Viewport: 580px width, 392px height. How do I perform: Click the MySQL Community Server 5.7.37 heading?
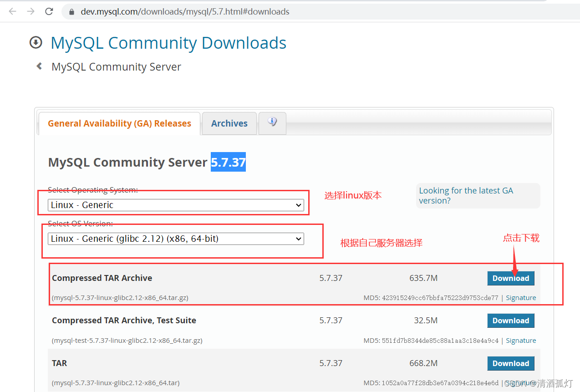pyautogui.click(x=147, y=163)
